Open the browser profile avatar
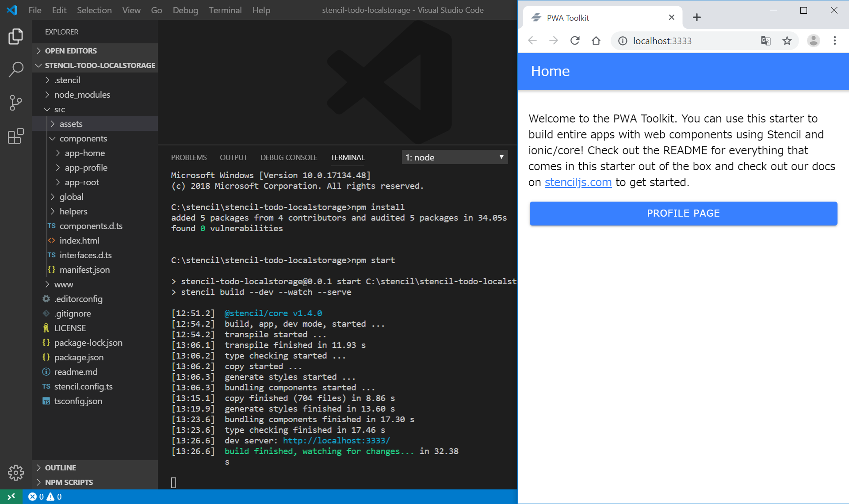 point(813,41)
